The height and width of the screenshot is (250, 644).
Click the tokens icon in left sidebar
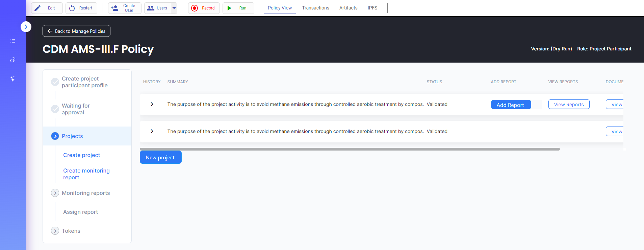click(13, 60)
